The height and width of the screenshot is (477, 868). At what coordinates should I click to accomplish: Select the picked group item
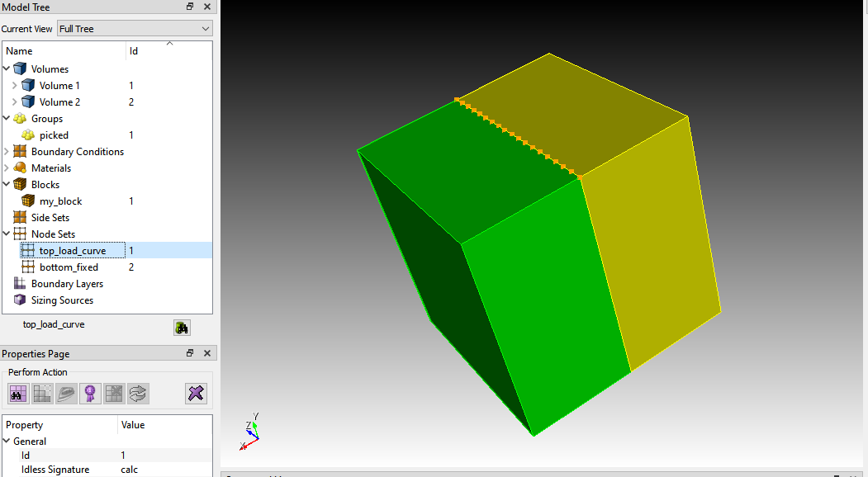click(x=54, y=135)
